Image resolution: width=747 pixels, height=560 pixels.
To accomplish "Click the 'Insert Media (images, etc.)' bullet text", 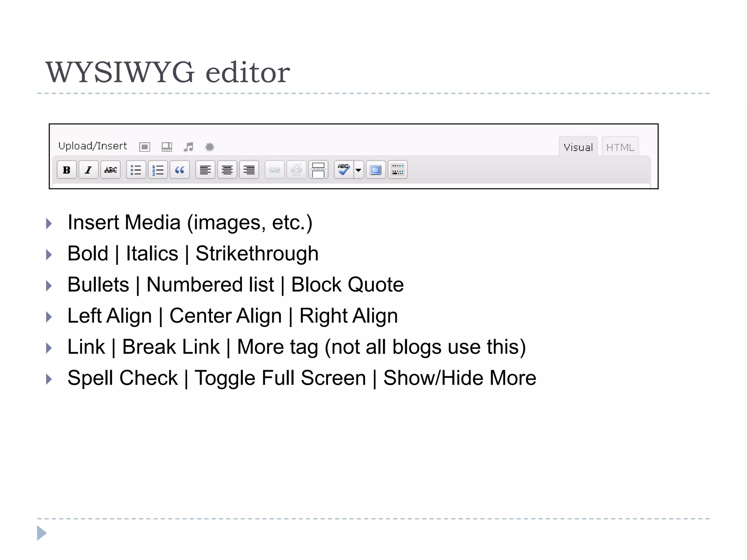I will (x=190, y=223).
